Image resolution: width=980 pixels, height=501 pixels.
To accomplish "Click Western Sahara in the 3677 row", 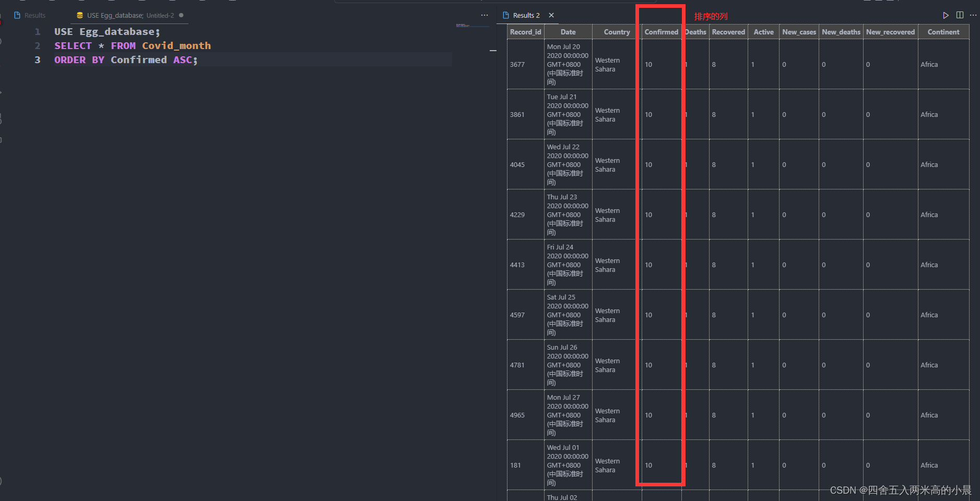I will click(x=617, y=64).
